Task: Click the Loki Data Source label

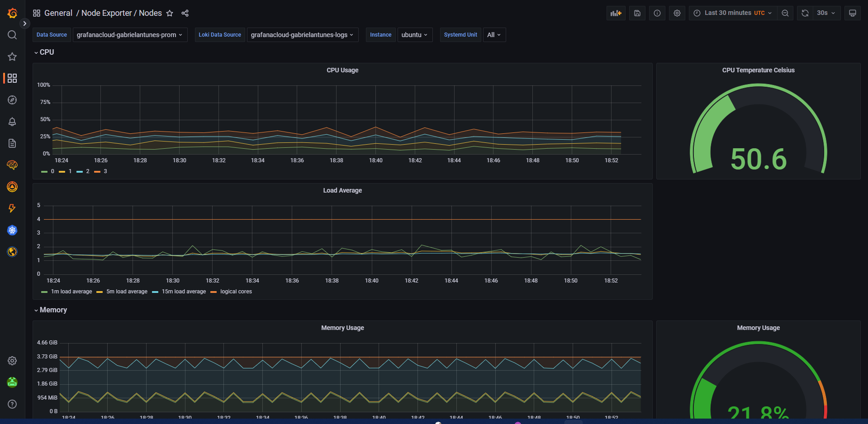Action: pos(220,35)
